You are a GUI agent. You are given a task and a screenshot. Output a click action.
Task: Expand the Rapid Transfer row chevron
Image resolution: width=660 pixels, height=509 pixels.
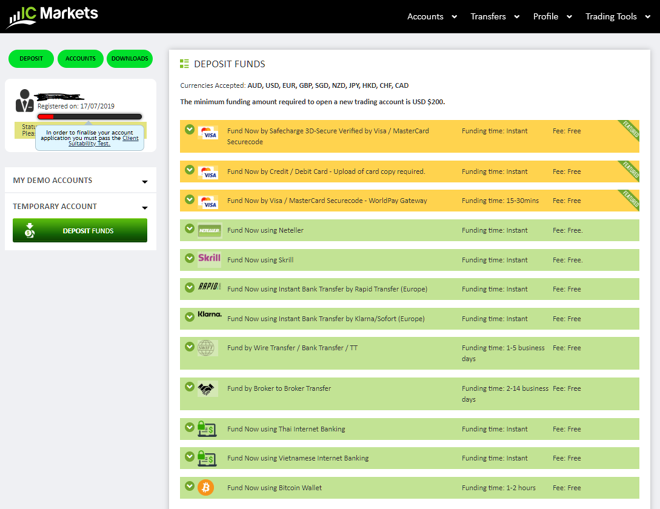click(189, 287)
